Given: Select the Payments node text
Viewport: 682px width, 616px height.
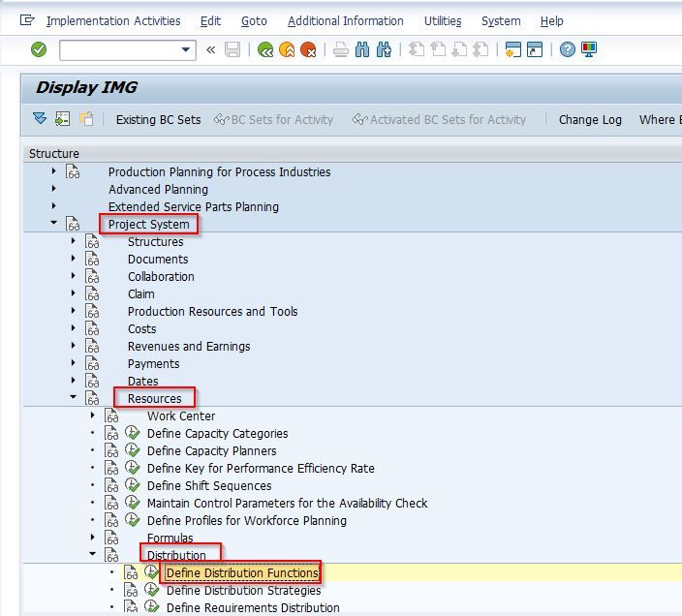Looking at the screenshot, I should pos(153,364).
